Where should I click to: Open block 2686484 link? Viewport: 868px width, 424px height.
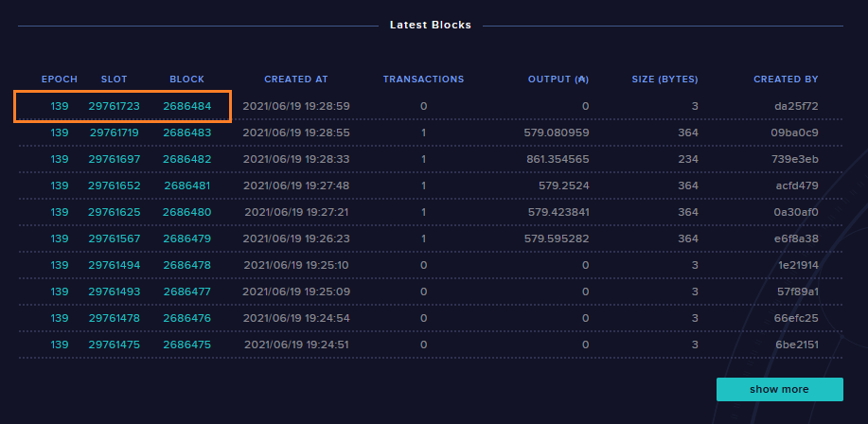pos(186,106)
